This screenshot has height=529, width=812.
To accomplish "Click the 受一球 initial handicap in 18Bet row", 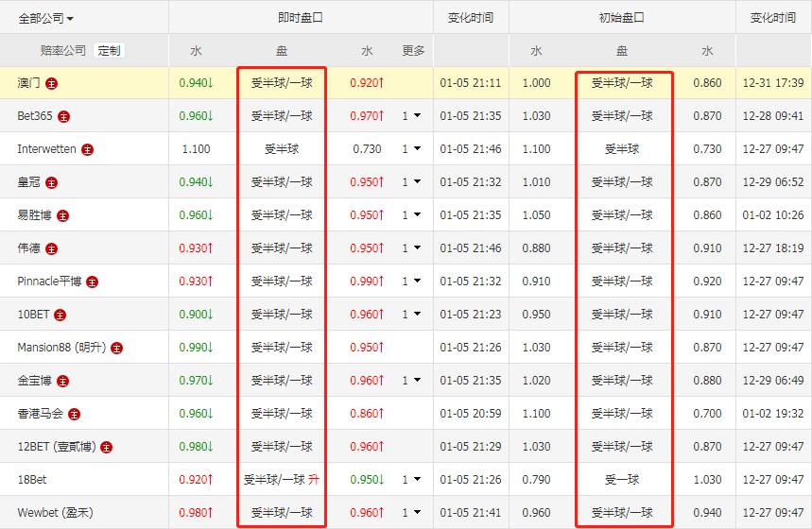I will tap(622, 480).
